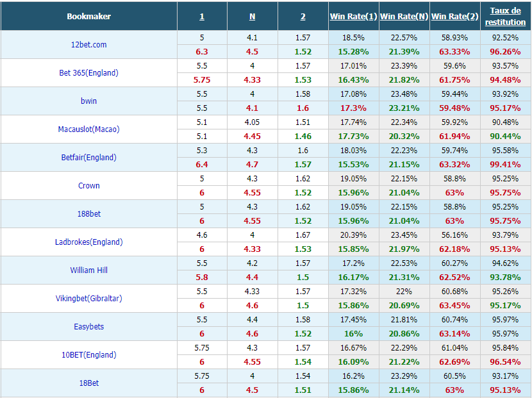Select Bet 365 red odds 5.75
This screenshot has height=398, width=532.
pos(202,79)
